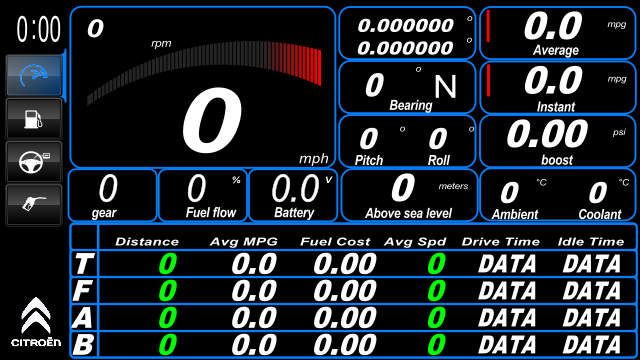Viewport: 640px width, 360px height.
Task: Click the Distance value in row B
Action: coord(168,344)
